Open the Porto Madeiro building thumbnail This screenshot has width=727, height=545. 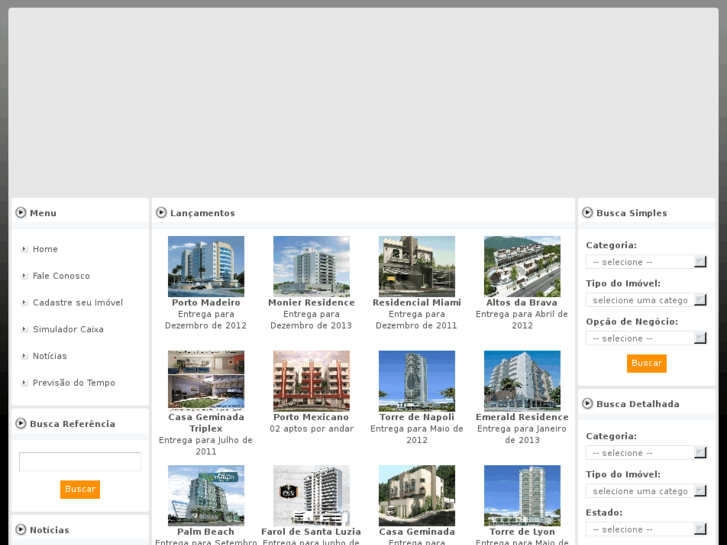point(206,266)
